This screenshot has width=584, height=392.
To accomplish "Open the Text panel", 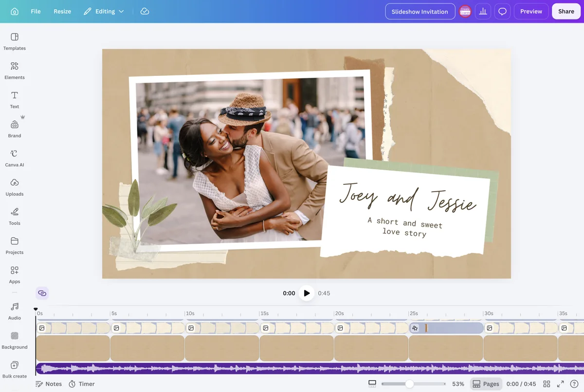I will coord(15,100).
